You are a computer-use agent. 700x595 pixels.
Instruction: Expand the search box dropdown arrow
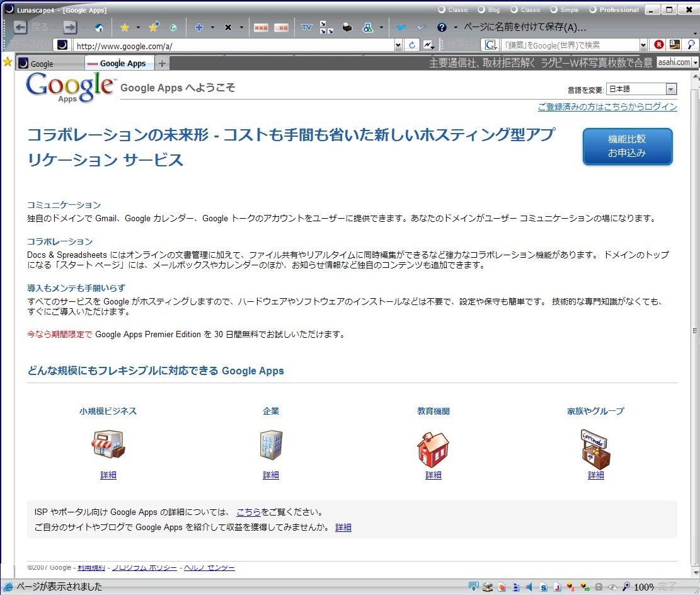click(643, 45)
